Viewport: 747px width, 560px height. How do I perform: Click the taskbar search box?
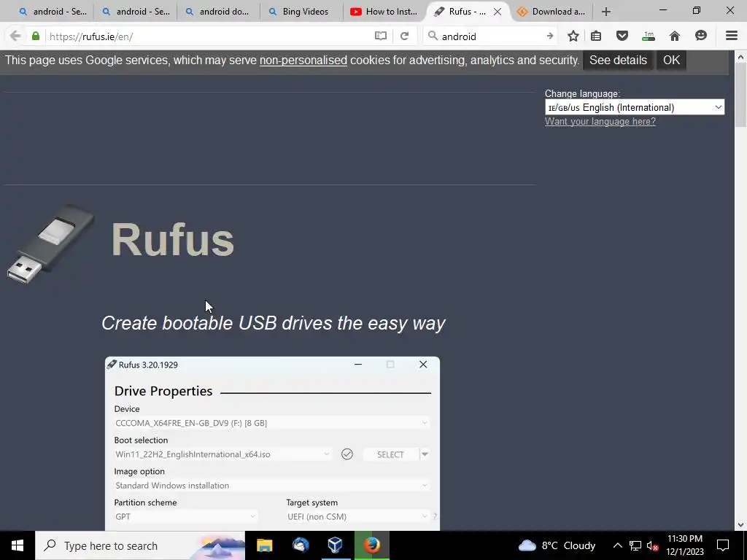click(140, 545)
